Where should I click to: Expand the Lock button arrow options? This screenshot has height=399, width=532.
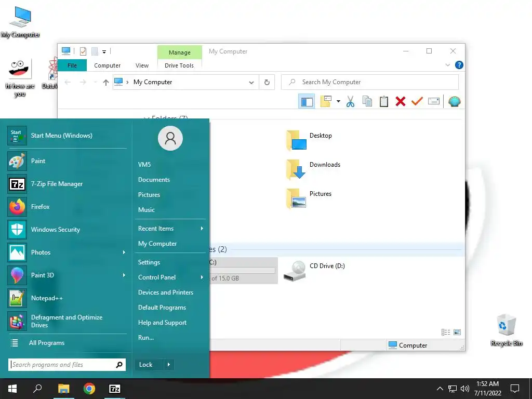pyautogui.click(x=169, y=365)
